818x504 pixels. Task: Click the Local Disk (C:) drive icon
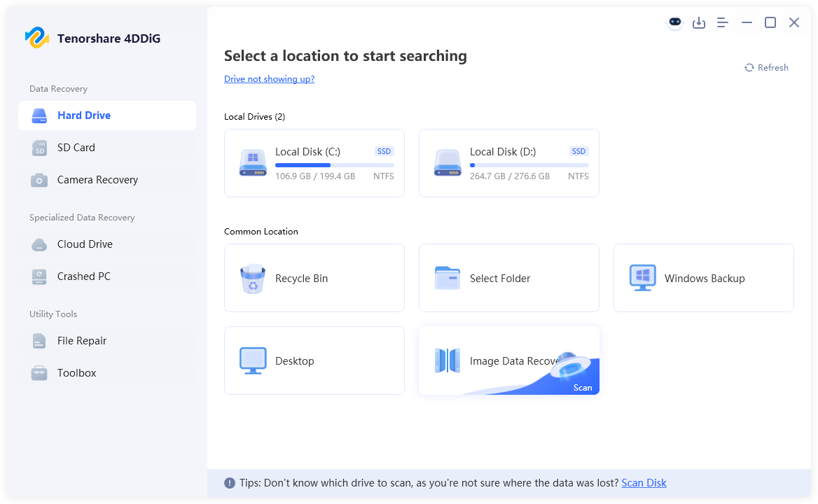[252, 162]
